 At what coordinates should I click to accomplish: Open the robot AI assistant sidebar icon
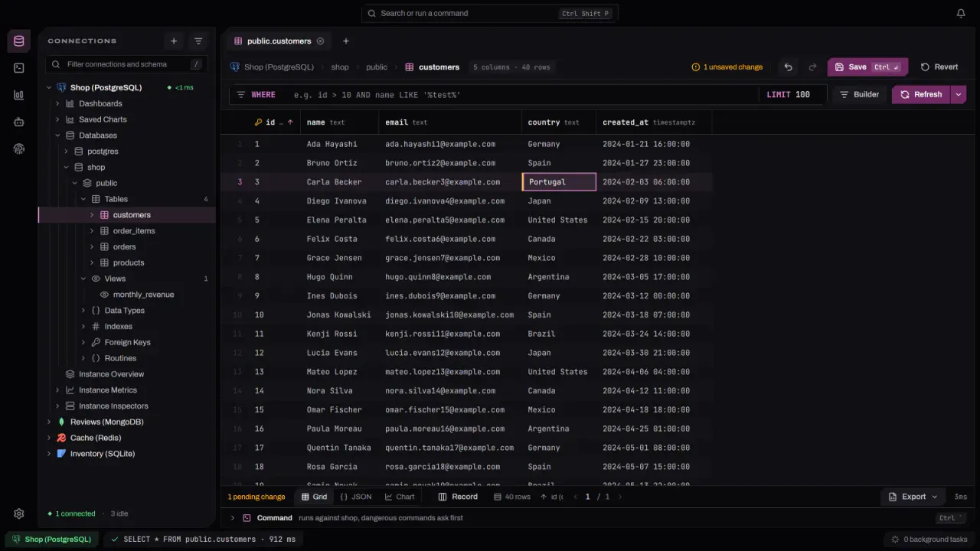(x=19, y=122)
